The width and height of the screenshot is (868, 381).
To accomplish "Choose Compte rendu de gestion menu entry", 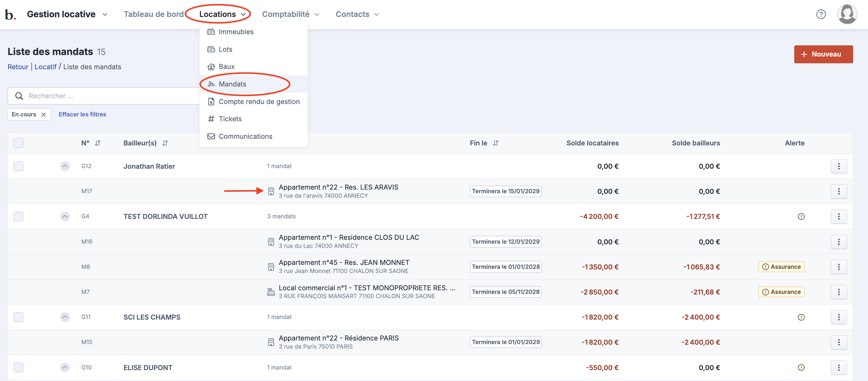I will pyautogui.click(x=259, y=102).
